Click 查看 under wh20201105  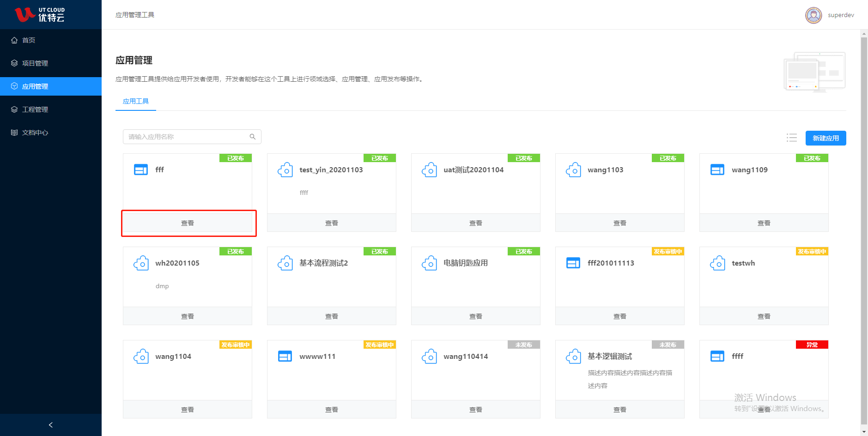pyautogui.click(x=188, y=316)
